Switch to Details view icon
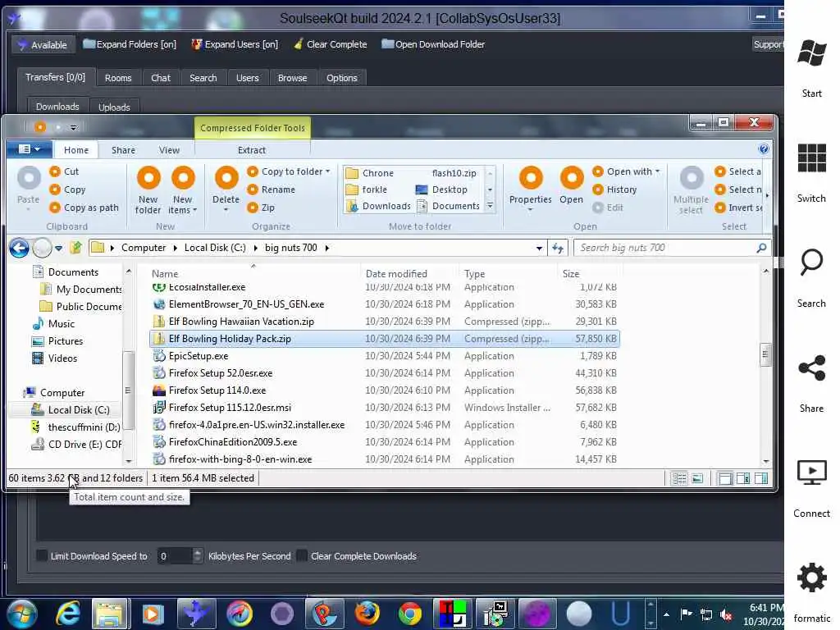The image size is (840, 630). (x=679, y=478)
